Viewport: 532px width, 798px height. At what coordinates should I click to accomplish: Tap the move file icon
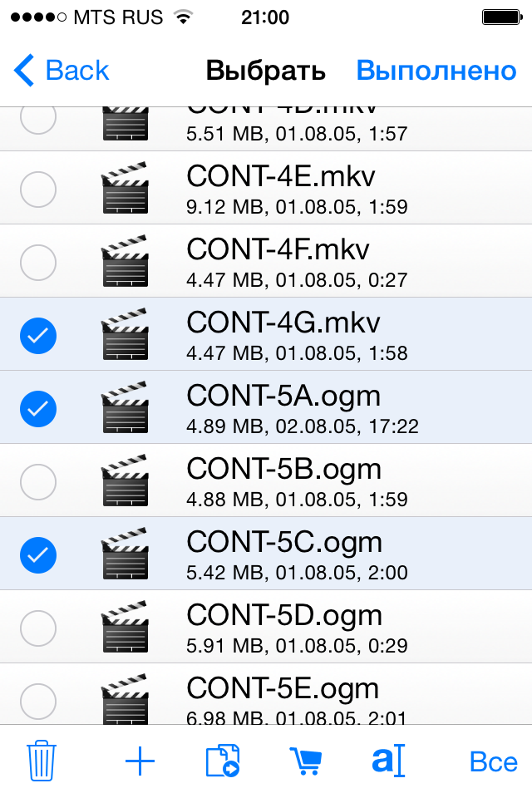coord(222,761)
